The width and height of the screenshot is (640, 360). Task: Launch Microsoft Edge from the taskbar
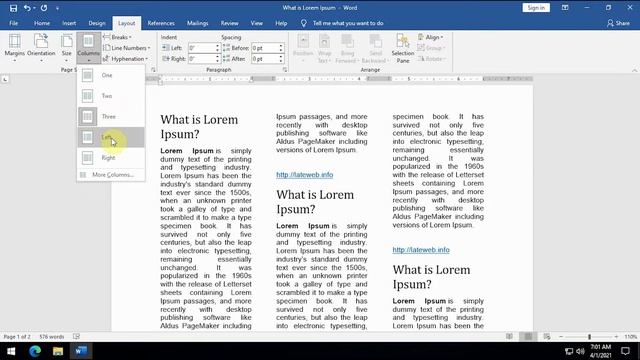tap(35, 351)
